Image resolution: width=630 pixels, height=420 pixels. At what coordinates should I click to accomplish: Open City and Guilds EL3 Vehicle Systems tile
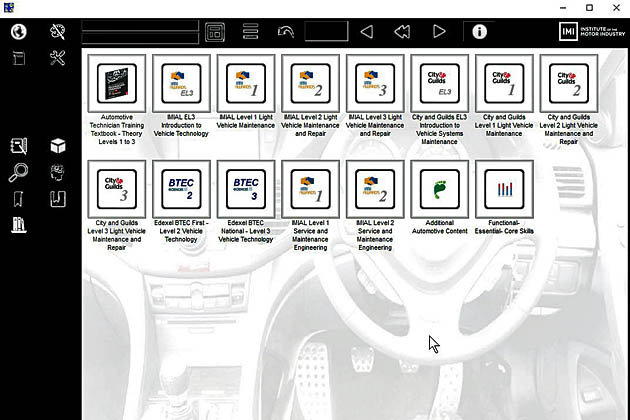(440, 84)
